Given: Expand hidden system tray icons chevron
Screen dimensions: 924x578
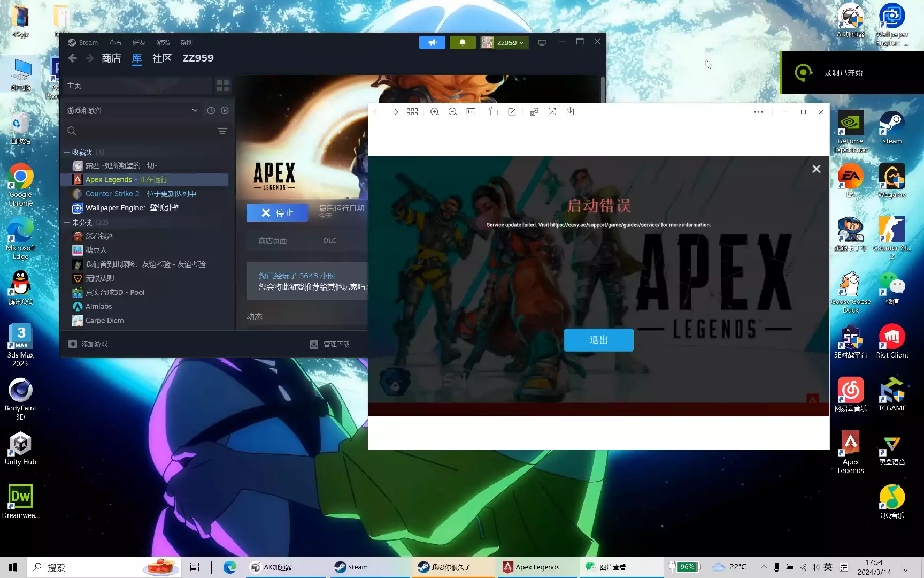Looking at the screenshot, I should pos(764,567).
